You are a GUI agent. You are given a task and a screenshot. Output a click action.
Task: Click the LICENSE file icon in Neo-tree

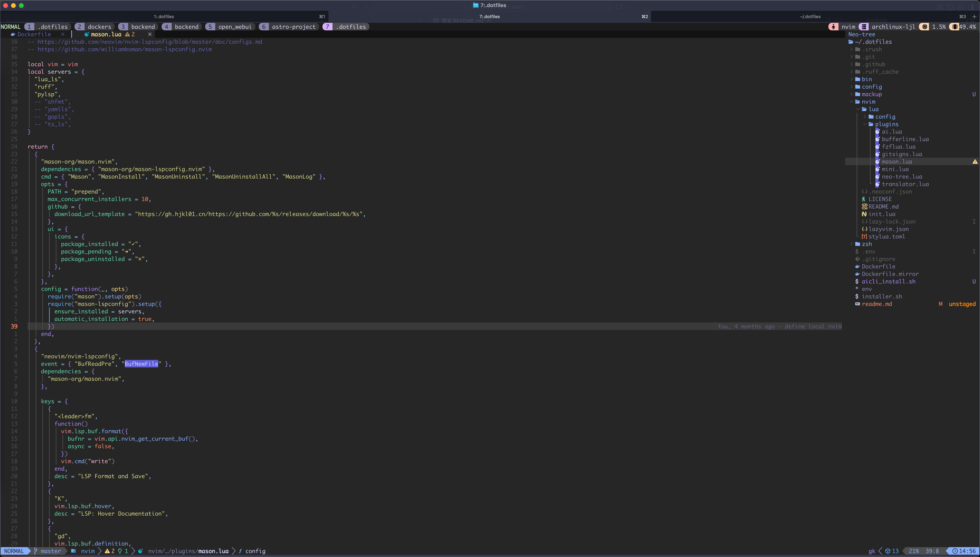864,199
